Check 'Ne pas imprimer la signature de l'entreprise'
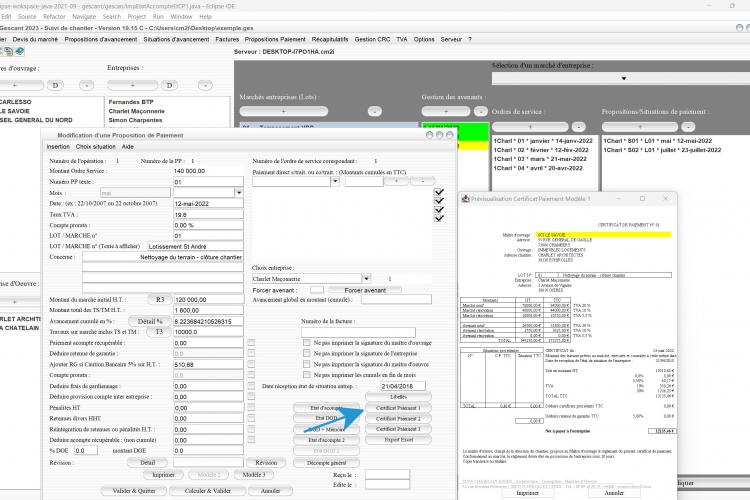Viewport: 750px width, 500px height. pyautogui.click(x=307, y=353)
